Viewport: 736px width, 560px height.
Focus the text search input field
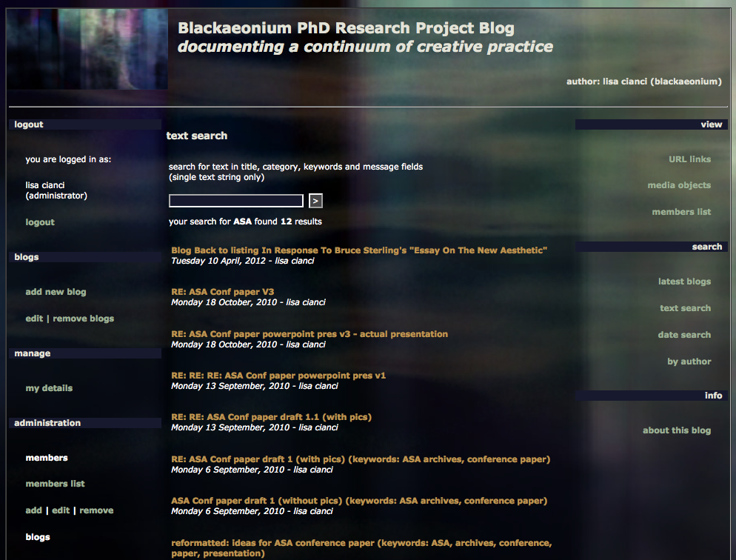[236, 201]
